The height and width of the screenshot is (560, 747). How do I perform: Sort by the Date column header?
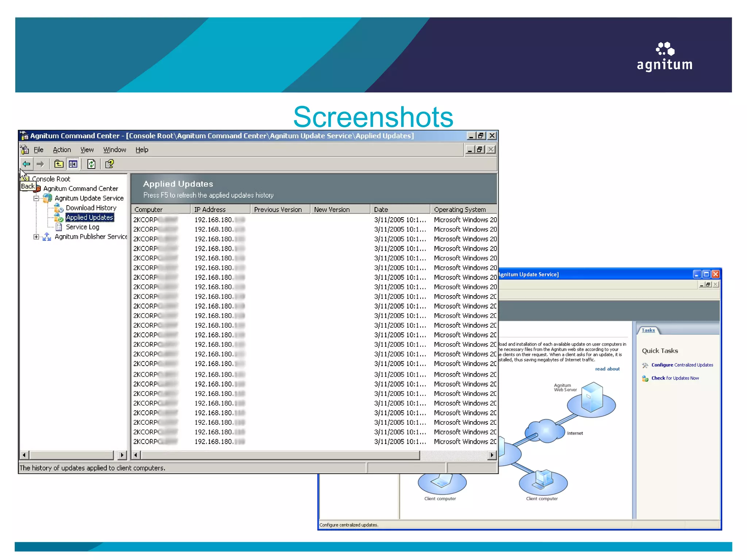(400, 209)
